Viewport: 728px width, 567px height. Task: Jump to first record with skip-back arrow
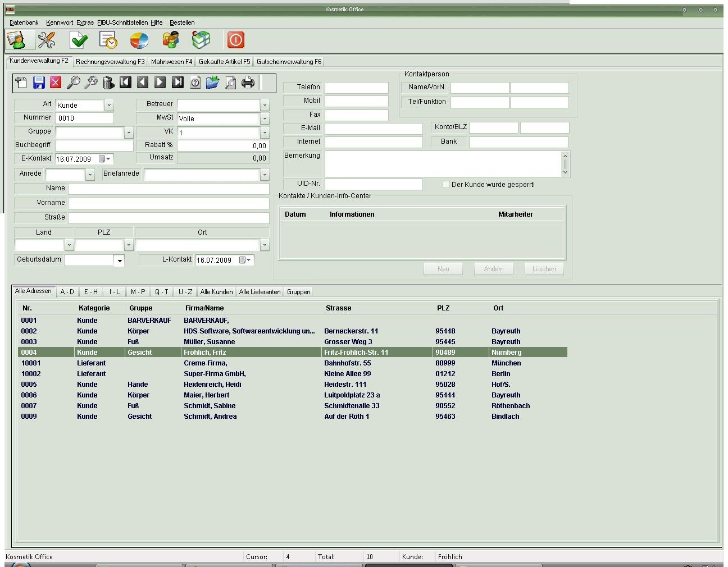coord(125,83)
